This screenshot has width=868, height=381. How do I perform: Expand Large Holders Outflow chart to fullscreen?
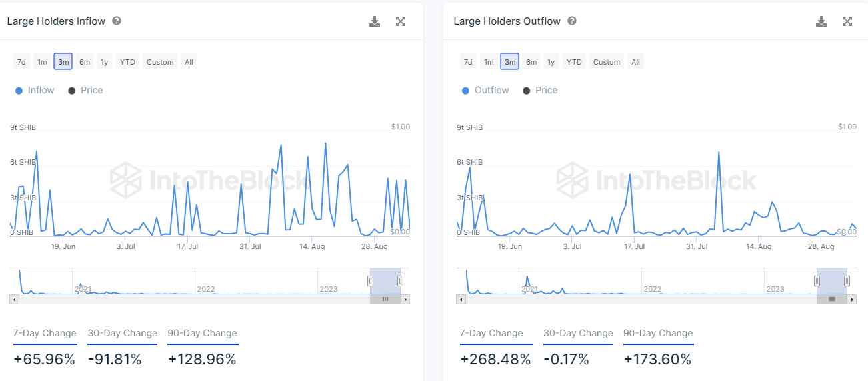click(x=847, y=21)
